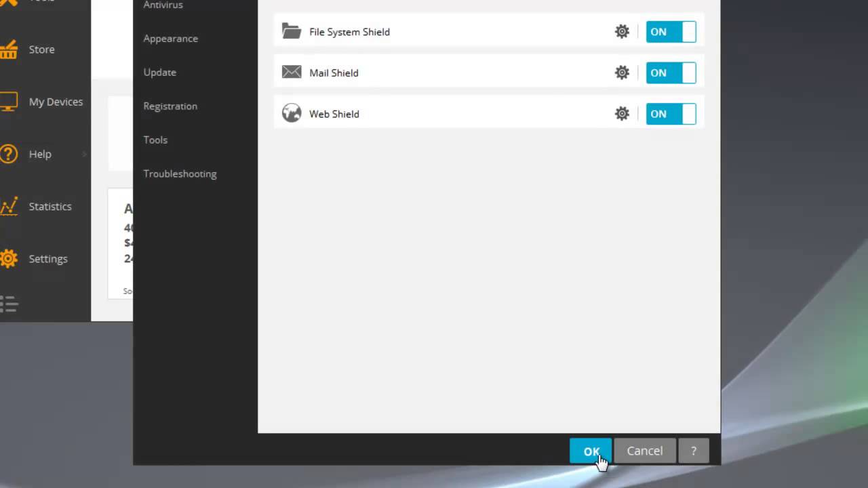The height and width of the screenshot is (488, 868).
Task: Open Help from main sidebar
Action: point(40,154)
